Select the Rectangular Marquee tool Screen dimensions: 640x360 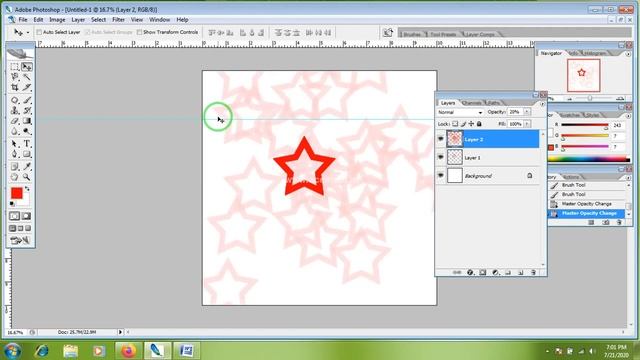15,67
